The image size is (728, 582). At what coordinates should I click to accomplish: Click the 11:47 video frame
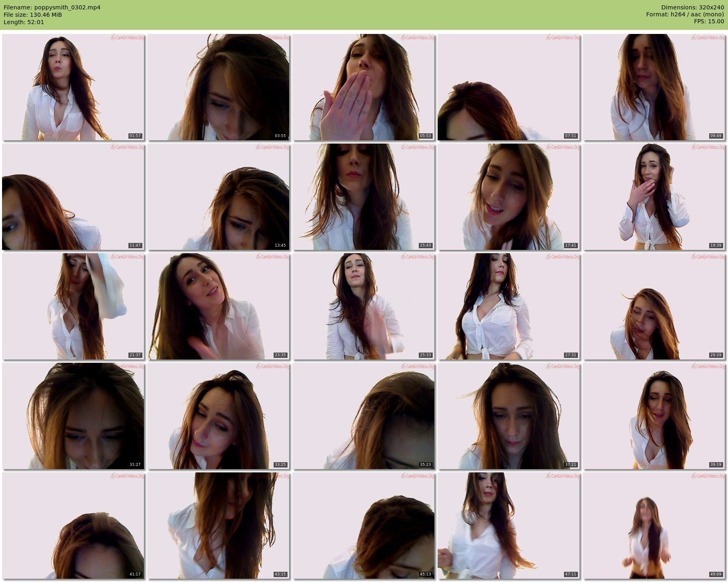tap(73, 197)
